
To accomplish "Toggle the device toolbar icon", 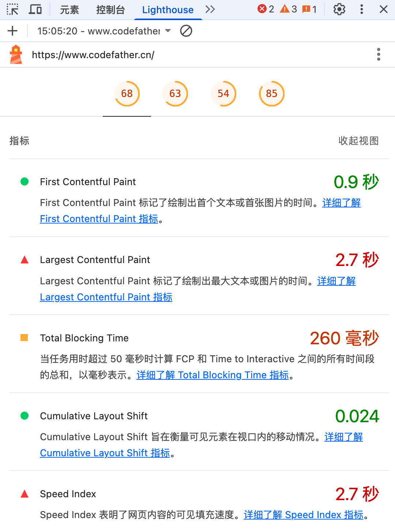I will [35, 10].
